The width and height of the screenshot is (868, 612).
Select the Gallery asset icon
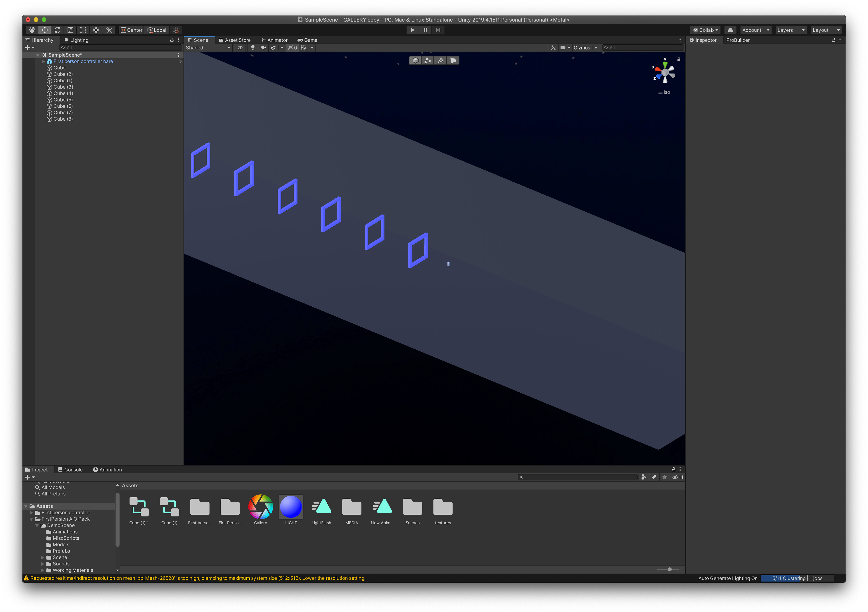(260, 506)
